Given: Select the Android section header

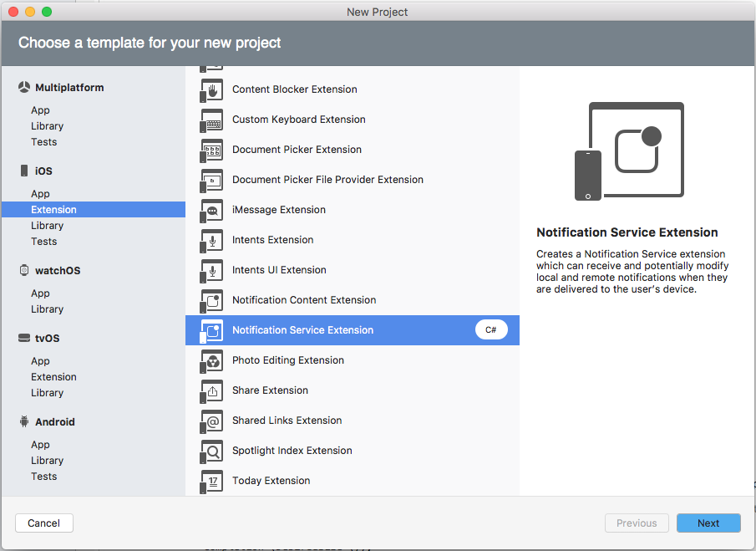Looking at the screenshot, I should [x=60, y=421].
